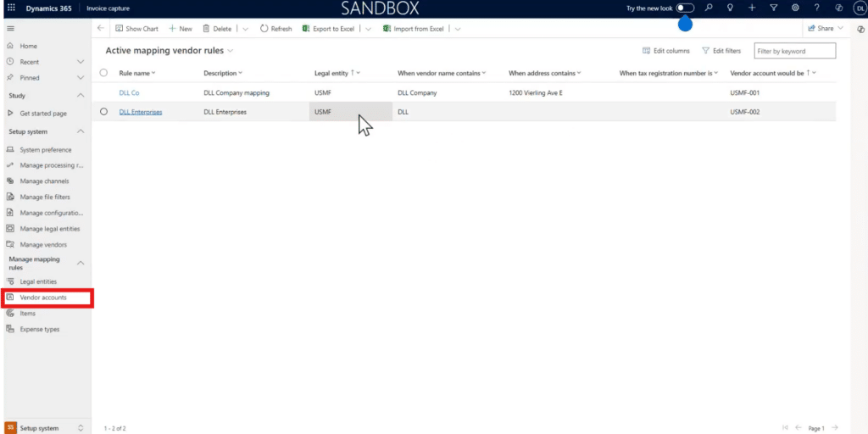Open When vendor name contains header
The width and height of the screenshot is (868, 434).
click(442, 73)
